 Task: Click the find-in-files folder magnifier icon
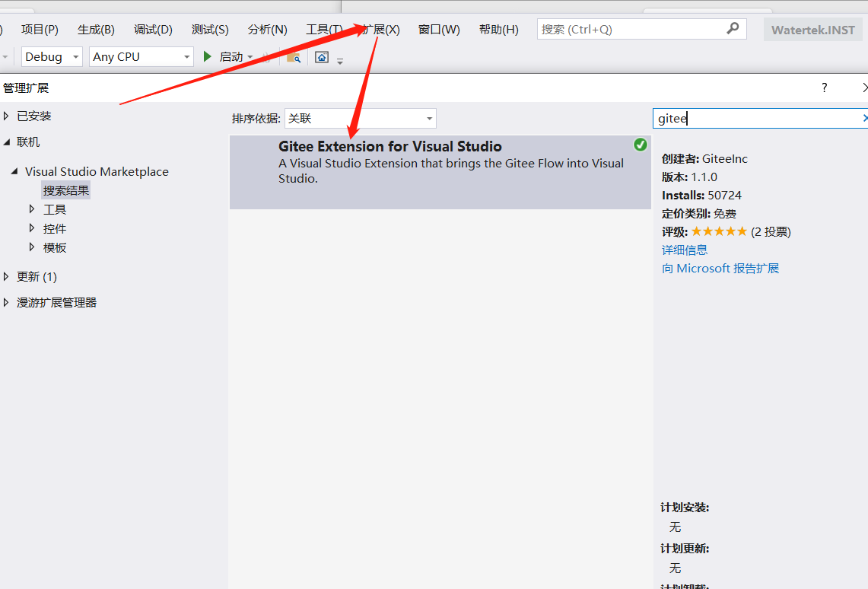click(x=294, y=56)
